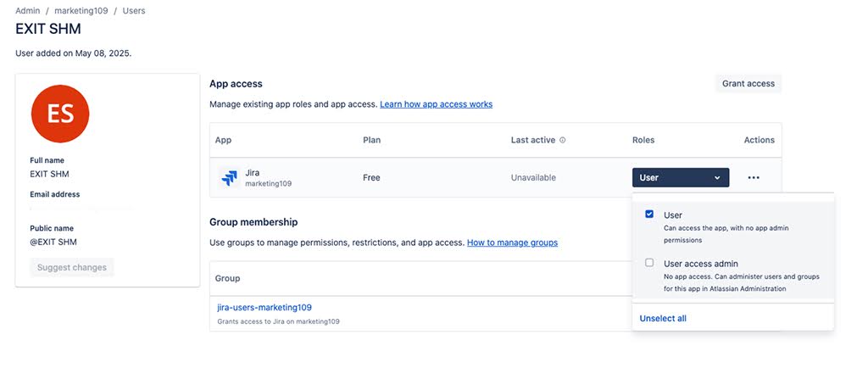The image size is (868, 368).
Task: Click Unselect all in roles menu
Action: click(x=663, y=318)
